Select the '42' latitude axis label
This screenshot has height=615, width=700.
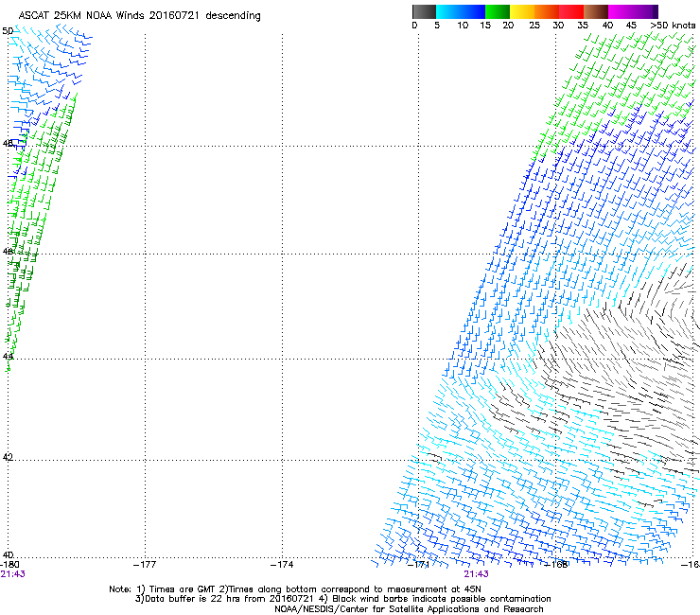8,457
